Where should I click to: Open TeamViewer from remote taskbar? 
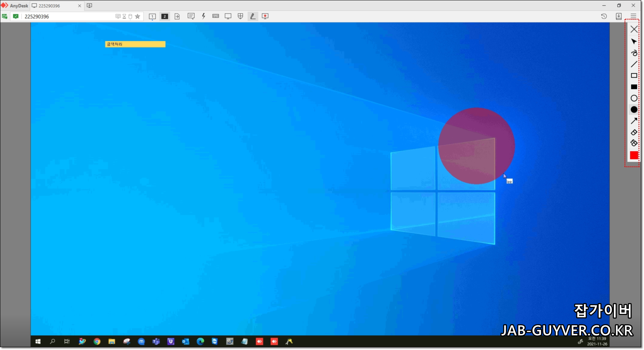(215, 341)
